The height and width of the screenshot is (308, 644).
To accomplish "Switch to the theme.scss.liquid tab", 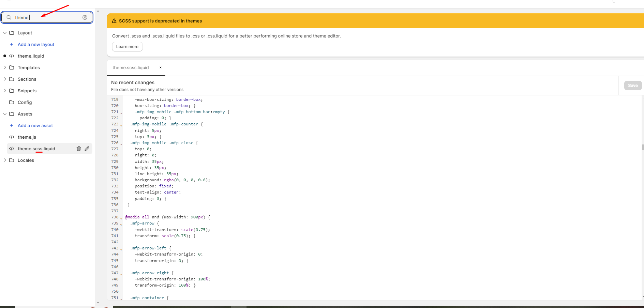I will tap(131, 68).
